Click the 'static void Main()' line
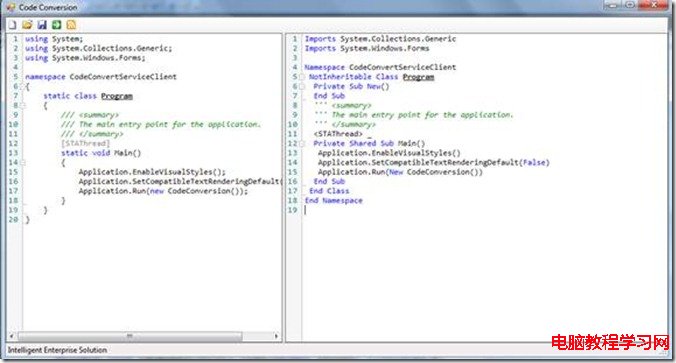 101,153
